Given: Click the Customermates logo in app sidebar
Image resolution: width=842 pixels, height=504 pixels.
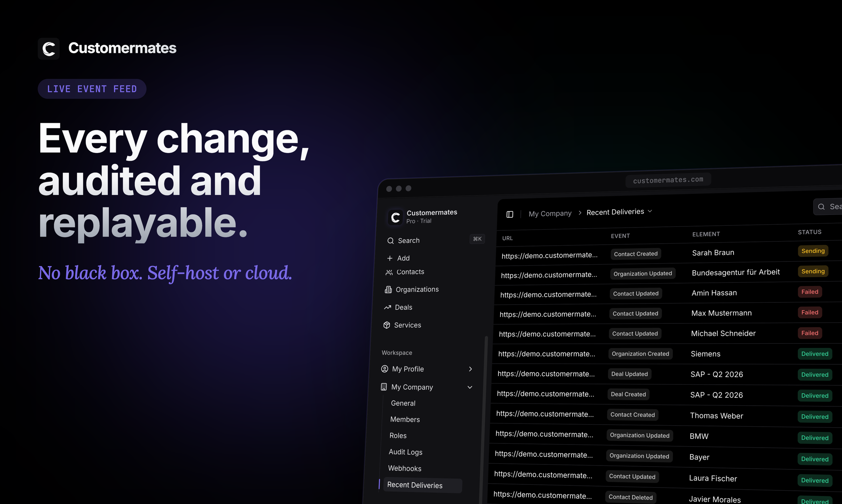Looking at the screenshot, I should (395, 217).
